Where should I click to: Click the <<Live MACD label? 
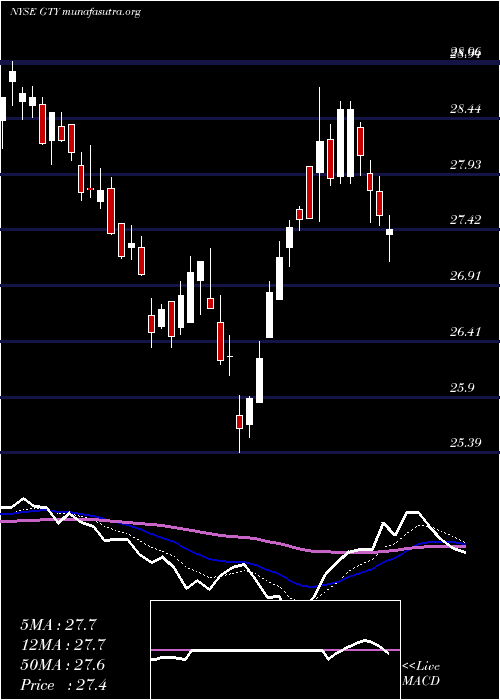[421, 674]
